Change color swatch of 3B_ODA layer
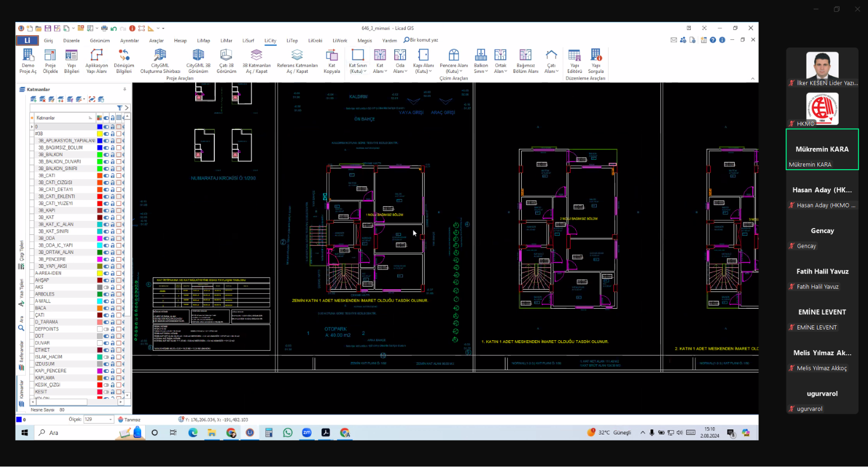 click(x=100, y=238)
